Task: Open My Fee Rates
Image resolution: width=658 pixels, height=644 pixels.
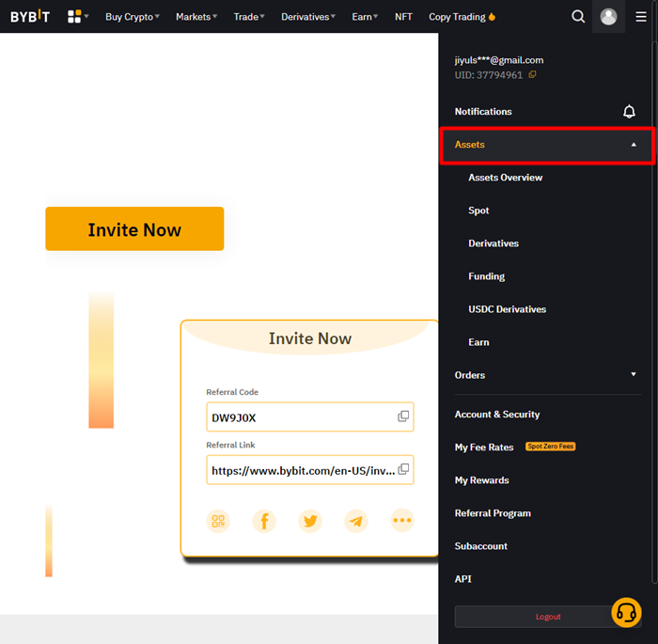Action: point(484,448)
